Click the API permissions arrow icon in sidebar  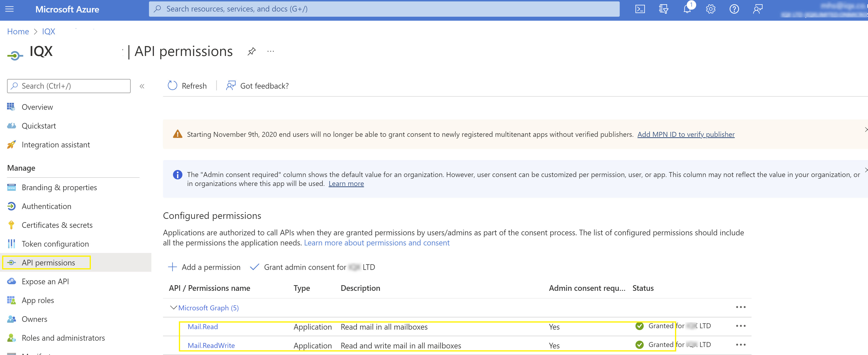[x=11, y=263]
